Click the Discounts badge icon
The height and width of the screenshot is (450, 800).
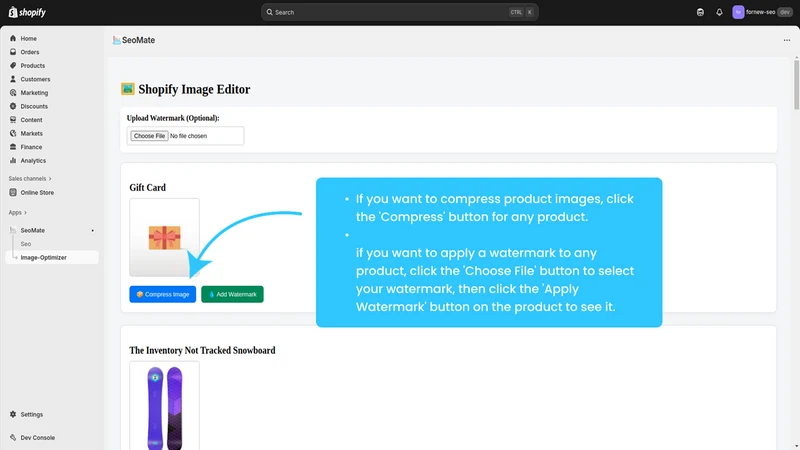coord(13,106)
